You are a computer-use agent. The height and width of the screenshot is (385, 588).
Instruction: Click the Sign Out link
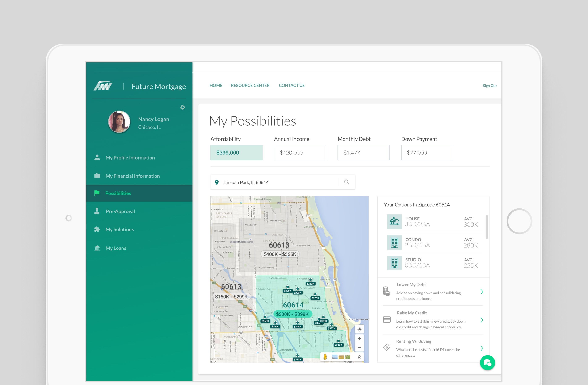pos(490,86)
